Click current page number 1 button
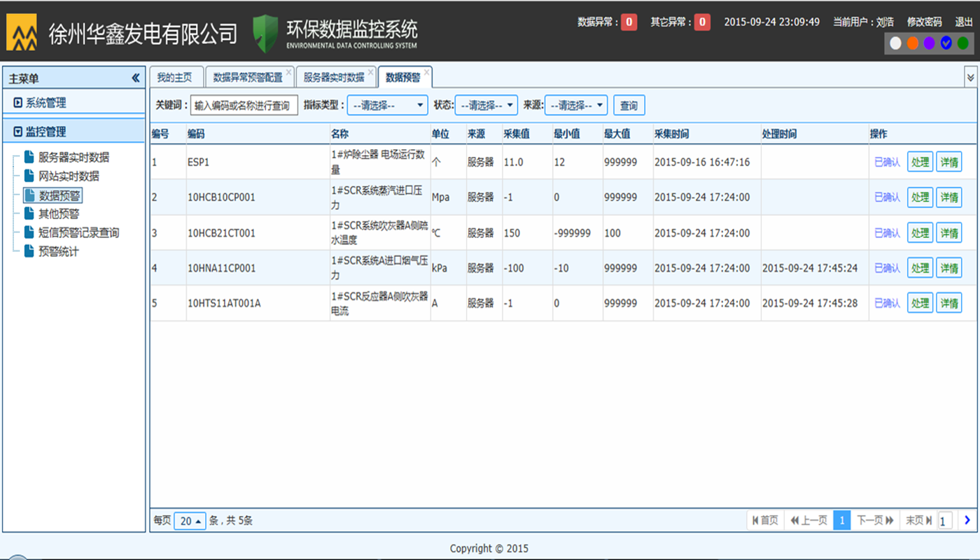The width and height of the screenshot is (980, 560). click(842, 520)
